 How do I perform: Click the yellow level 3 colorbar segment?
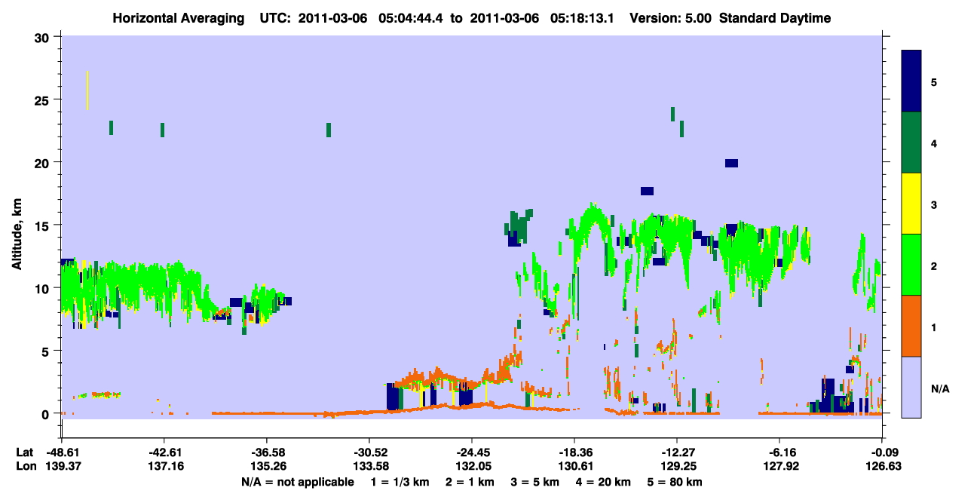click(x=911, y=204)
